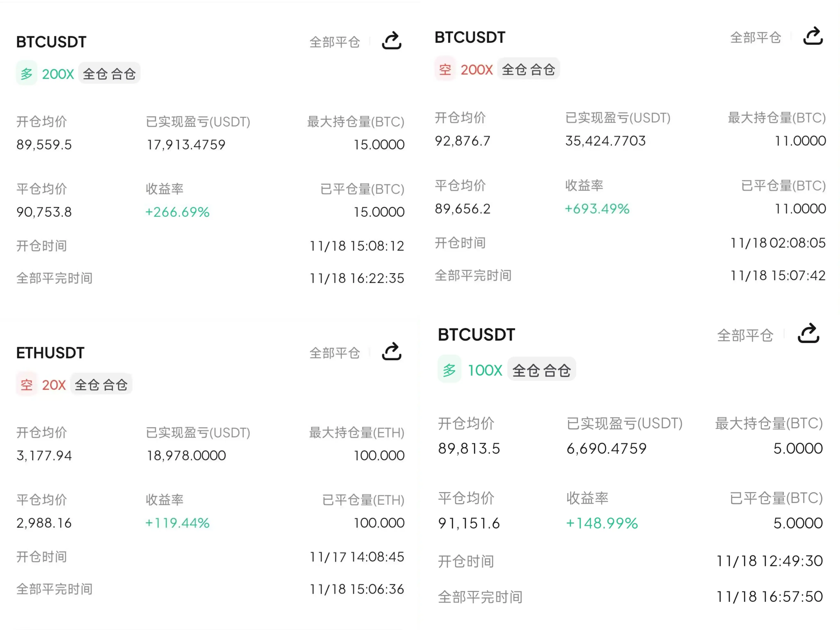Image resolution: width=840 pixels, height=630 pixels.
Task: Share the BTCUSDT 200X short position
Action: [813, 37]
